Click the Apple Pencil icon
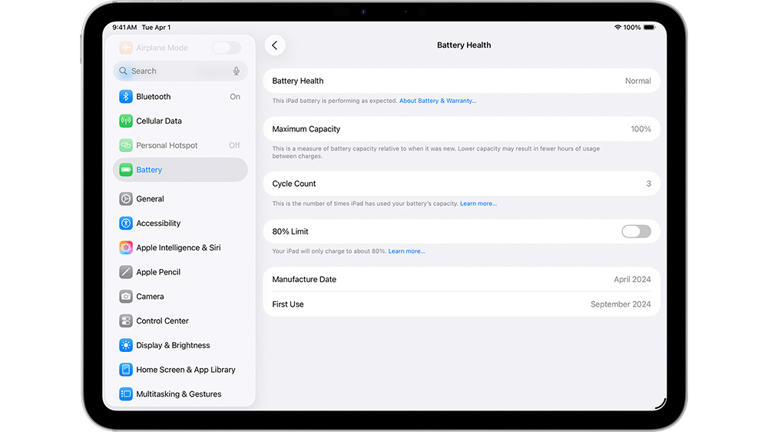 [126, 272]
